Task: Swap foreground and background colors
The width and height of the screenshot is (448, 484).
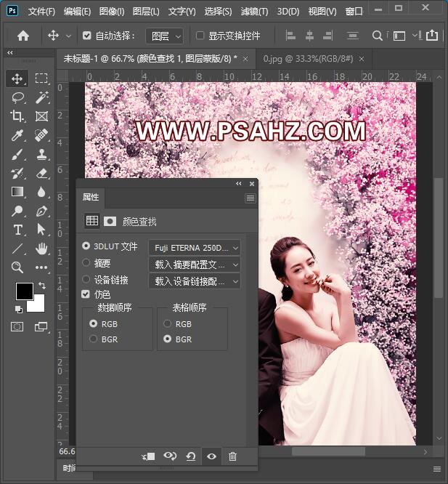Action: coord(42,286)
